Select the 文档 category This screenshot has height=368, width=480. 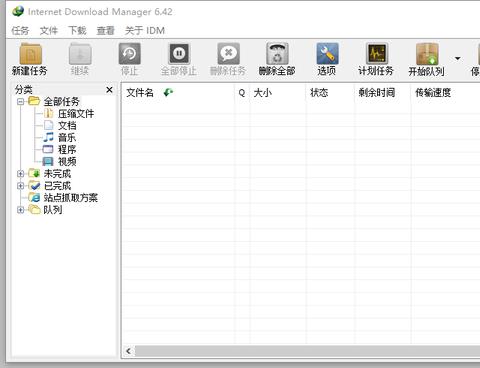coord(67,126)
